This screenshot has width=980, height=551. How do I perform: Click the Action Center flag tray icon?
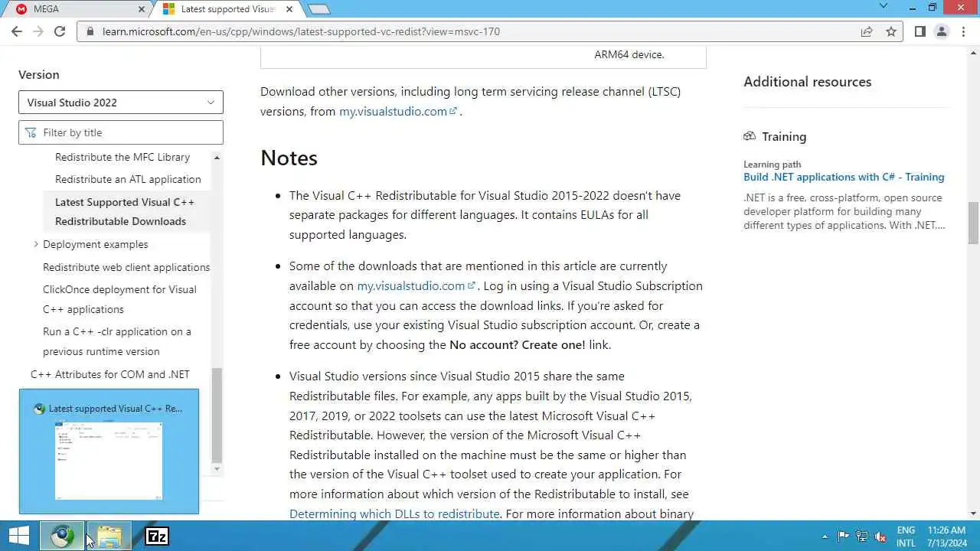(844, 536)
